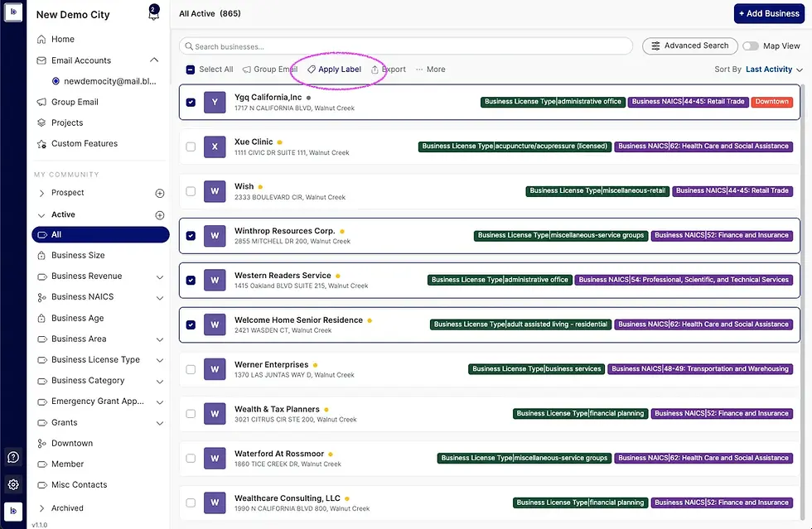Click the Wish W avatar
The height and width of the screenshot is (529, 812).
coord(215,191)
